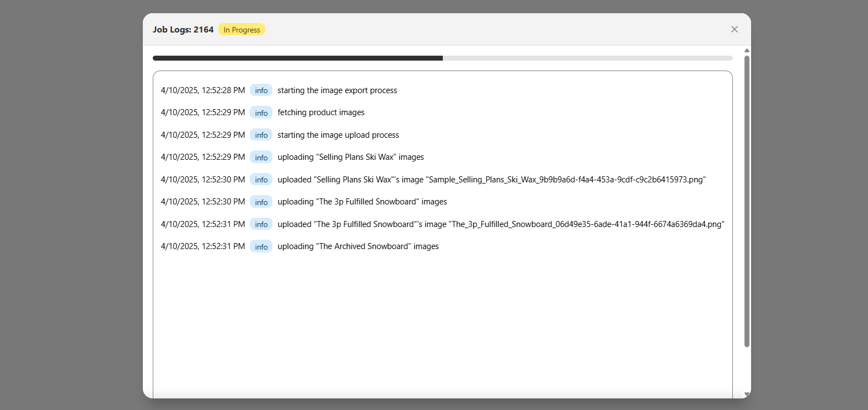The width and height of the screenshot is (868, 410).
Task: Click the "fetching product images" log message
Action: click(321, 112)
